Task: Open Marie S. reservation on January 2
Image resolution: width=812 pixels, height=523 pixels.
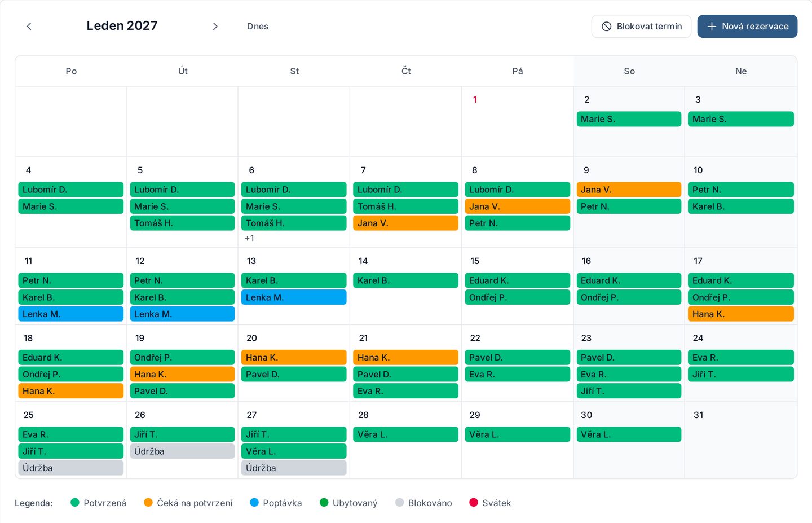Action: tap(629, 119)
